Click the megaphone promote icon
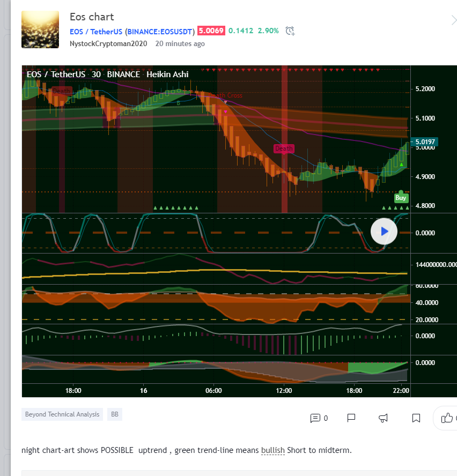This screenshot has height=476, width=457. pos(384,418)
